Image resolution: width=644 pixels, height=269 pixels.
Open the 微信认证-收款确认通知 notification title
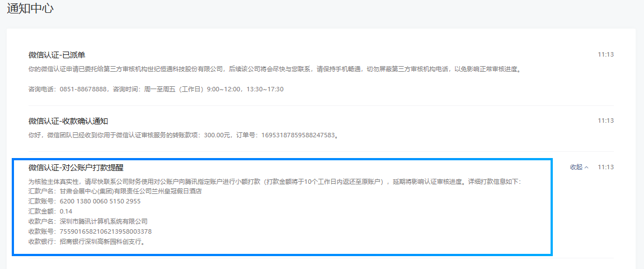coord(68,122)
